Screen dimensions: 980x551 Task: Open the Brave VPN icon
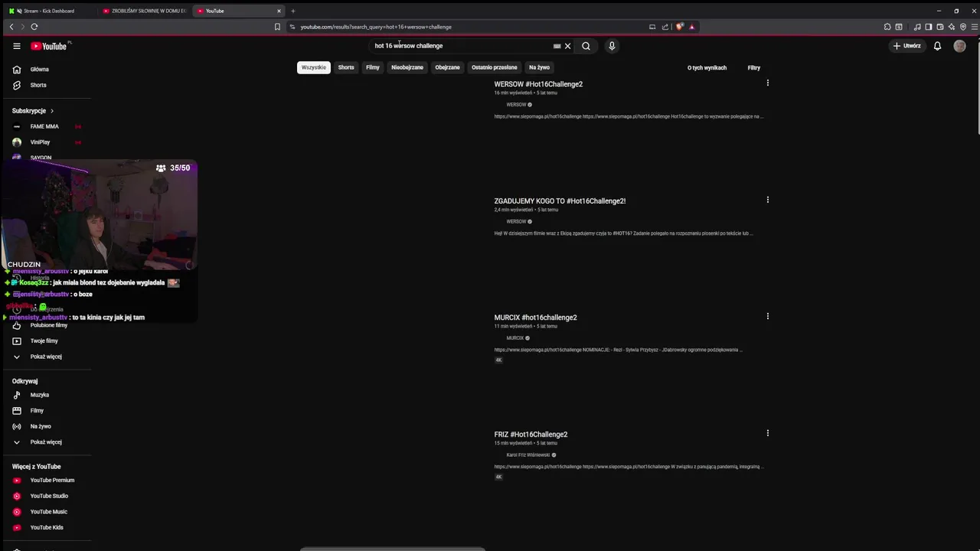(x=963, y=27)
